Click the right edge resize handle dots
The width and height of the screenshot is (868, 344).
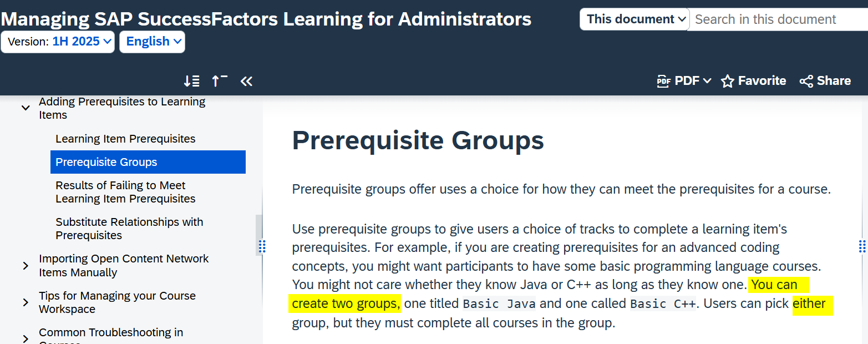point(862,246)
